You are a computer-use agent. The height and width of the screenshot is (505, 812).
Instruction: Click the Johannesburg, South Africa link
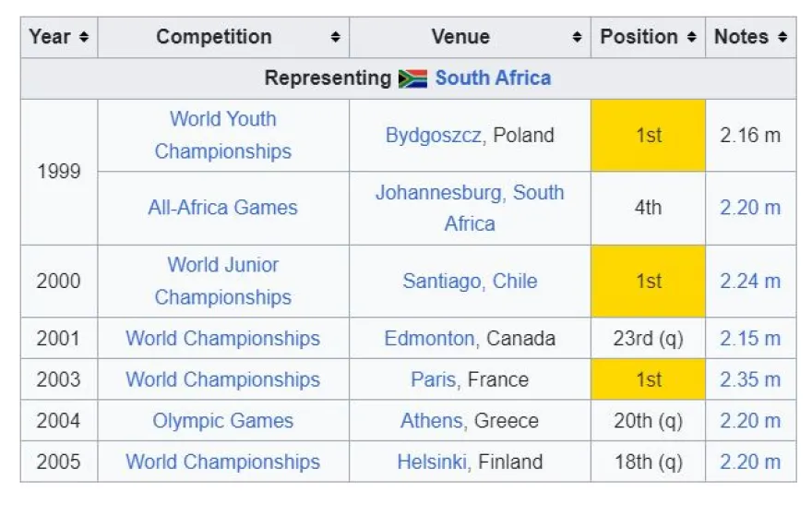(x=469, y=208)
